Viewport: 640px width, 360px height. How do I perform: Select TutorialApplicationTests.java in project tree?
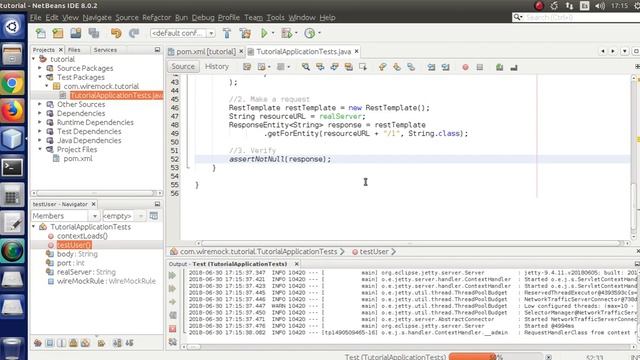(116, 95)
